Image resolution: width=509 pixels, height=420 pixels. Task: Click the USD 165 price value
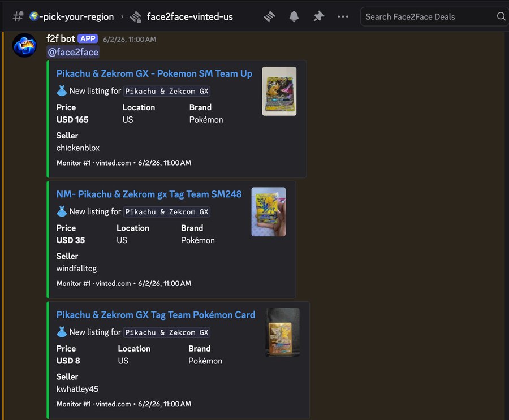[x=72, y=120]
